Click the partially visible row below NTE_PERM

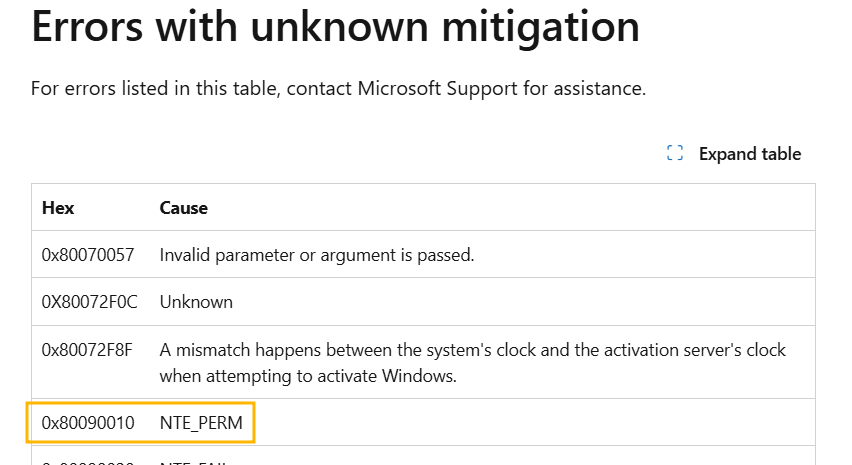(423, 456)
